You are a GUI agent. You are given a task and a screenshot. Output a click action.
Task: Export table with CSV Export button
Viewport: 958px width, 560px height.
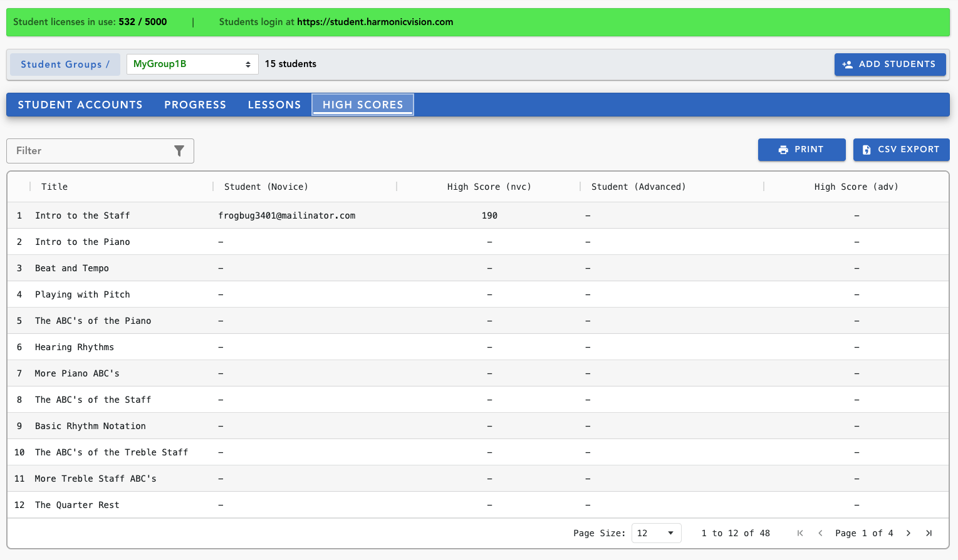901,150
